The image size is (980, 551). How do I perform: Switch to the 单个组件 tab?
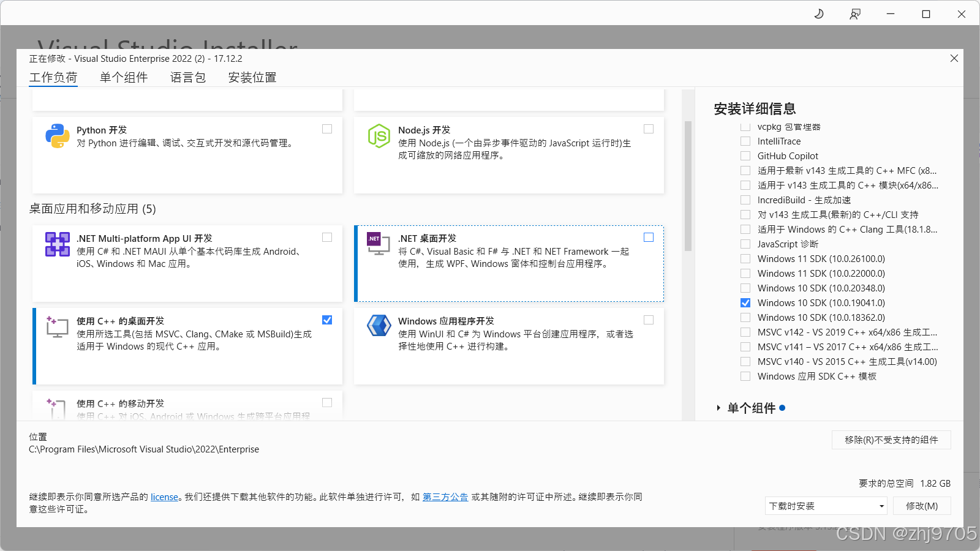click(124, 78)
